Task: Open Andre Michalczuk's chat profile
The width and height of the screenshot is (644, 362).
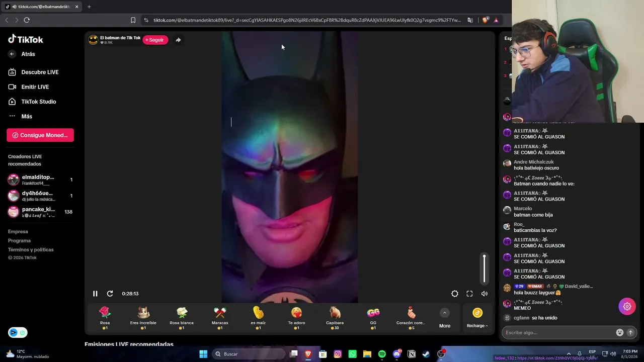Action: 533,162
